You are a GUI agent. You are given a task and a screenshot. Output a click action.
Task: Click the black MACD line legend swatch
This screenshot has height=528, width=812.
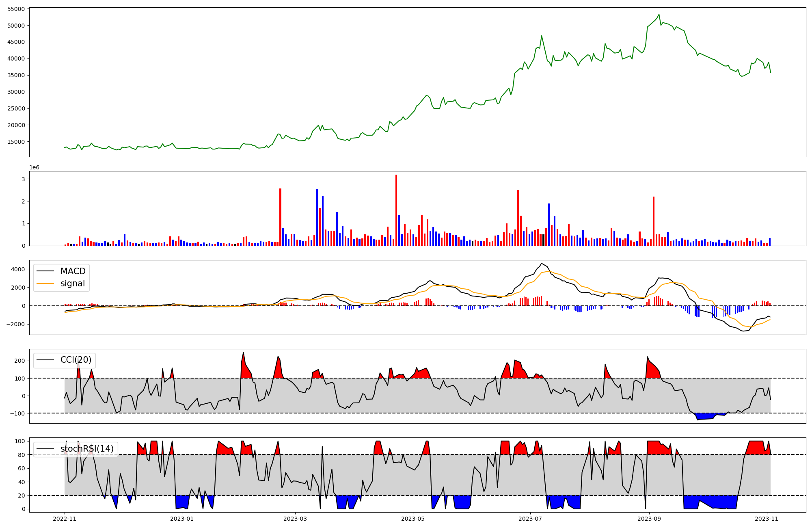click(45, 271)
